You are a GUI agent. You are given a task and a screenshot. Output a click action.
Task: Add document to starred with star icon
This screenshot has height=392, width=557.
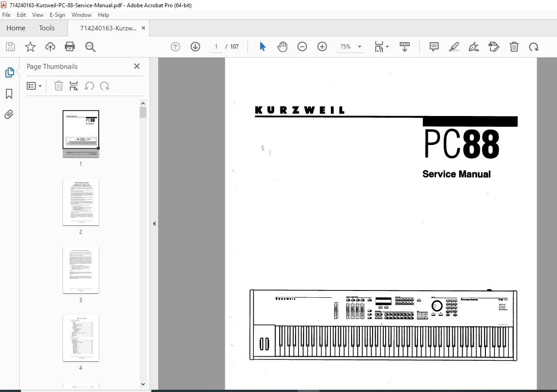[x=30, y=47]
